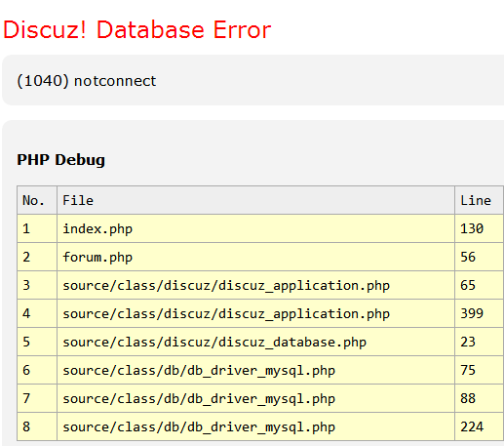Click row number 1 in the No. column
Image resolution: width=504 pixels, height=446 pixels.
[x=37, y=228]
